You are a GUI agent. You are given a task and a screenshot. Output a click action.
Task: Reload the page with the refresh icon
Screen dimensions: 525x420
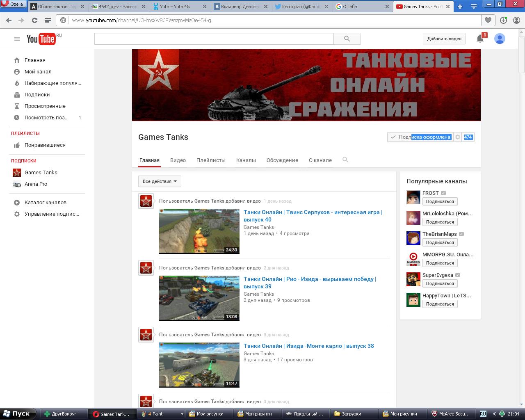[x=34, y=20]
